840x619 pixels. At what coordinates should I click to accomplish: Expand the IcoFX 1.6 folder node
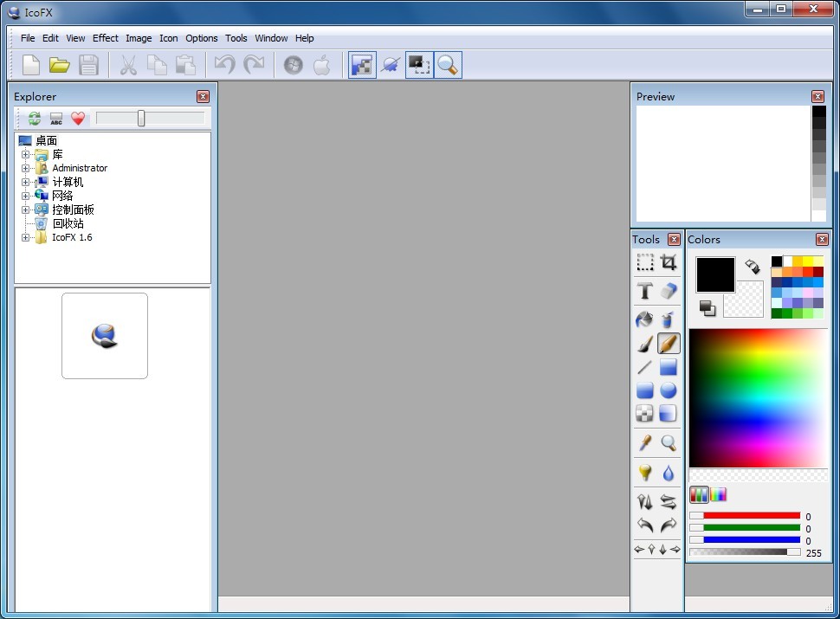(x=26, y=238)
